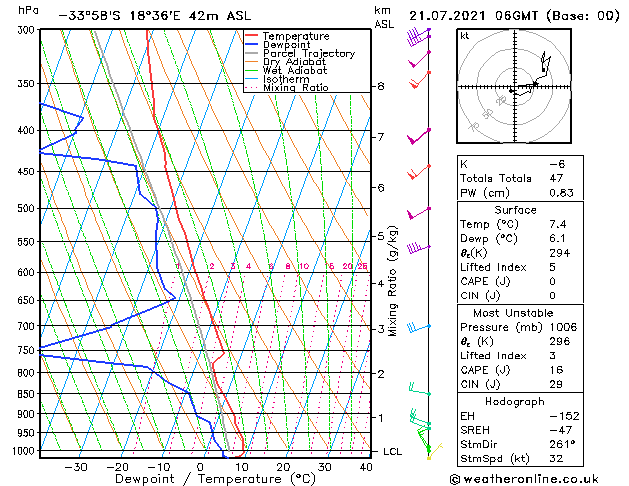Click the kt label in hodograph
Viewport: 629px width, 486px height.
click(x=465, y=36)
